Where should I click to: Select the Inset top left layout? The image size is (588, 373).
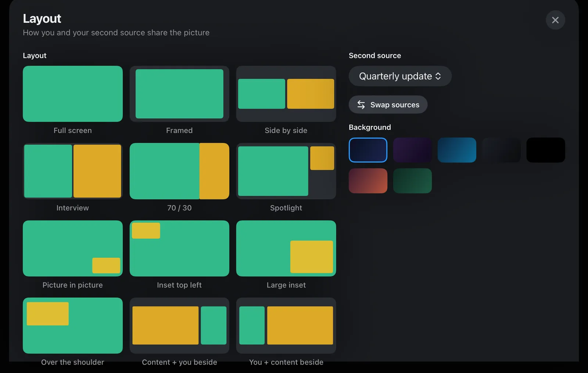coord(179,248)
